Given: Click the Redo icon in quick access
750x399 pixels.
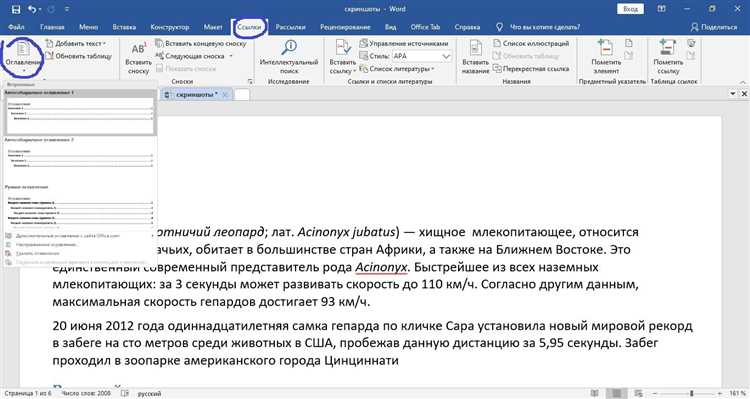Looking at the screenshot, I should pos(51,9).
